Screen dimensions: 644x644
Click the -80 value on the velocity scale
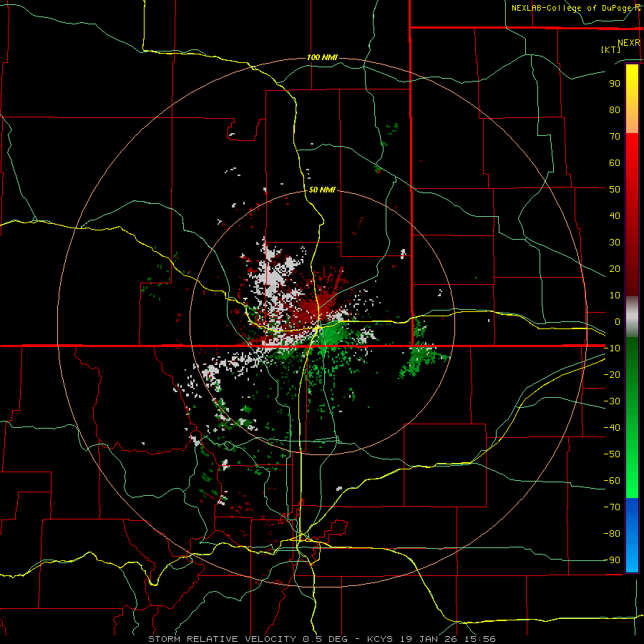[612, 534]
